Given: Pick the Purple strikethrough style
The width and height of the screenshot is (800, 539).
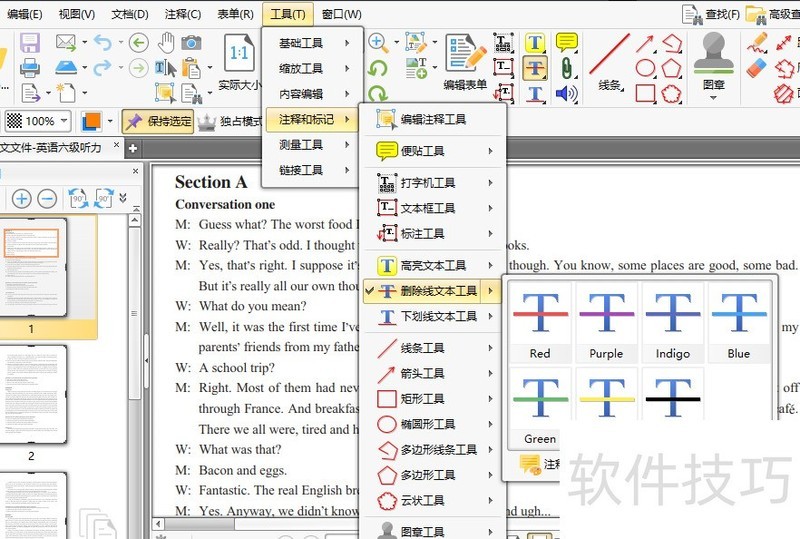Looking at the screenshot, I should (607, 323).
